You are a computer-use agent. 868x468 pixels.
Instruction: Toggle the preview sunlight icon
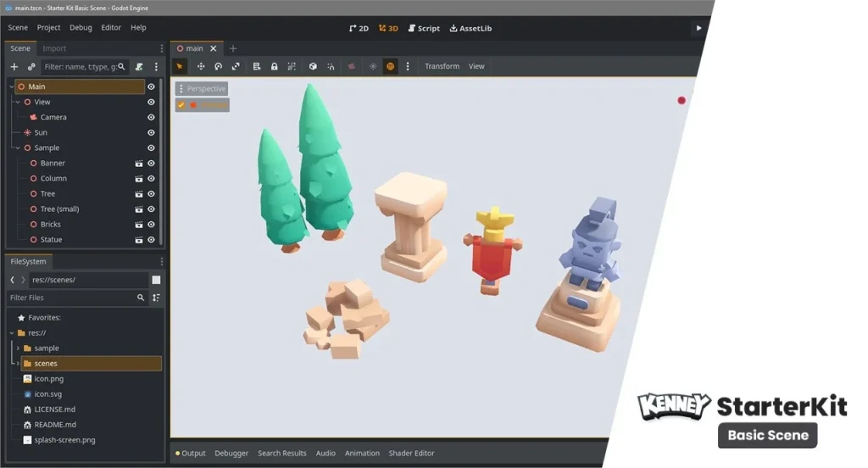(373, 66)
